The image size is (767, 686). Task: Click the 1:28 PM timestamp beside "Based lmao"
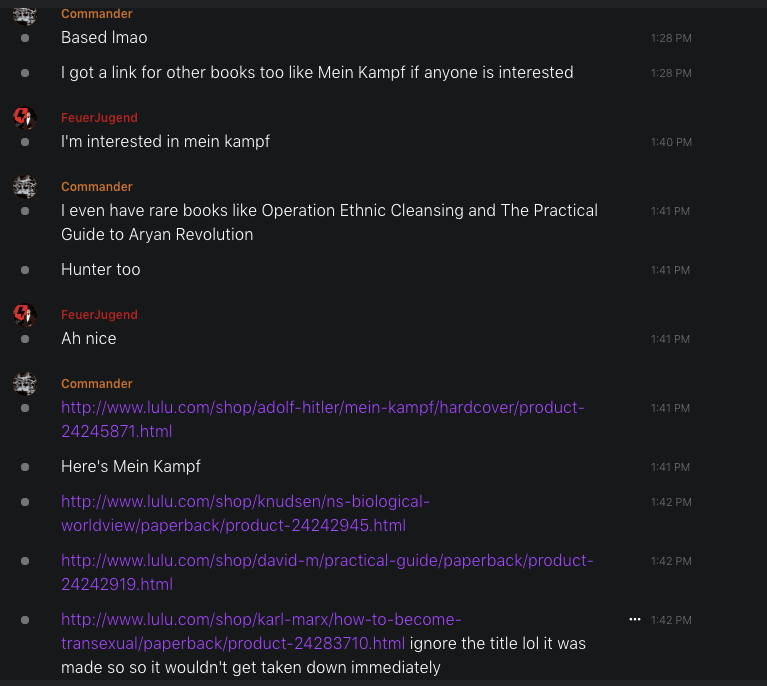pyautogui.click(x=670, y=38)
